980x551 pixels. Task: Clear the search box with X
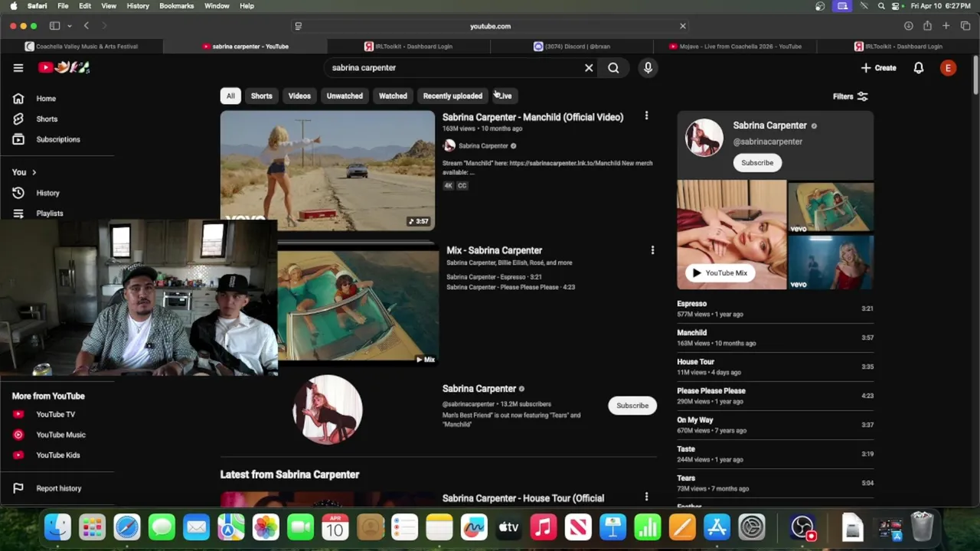point(589,68)
